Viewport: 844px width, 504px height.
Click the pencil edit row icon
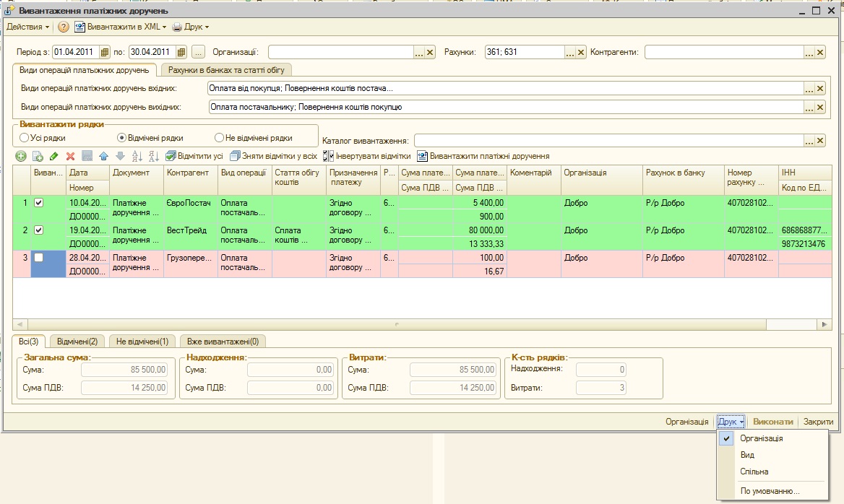pos(54,156)
